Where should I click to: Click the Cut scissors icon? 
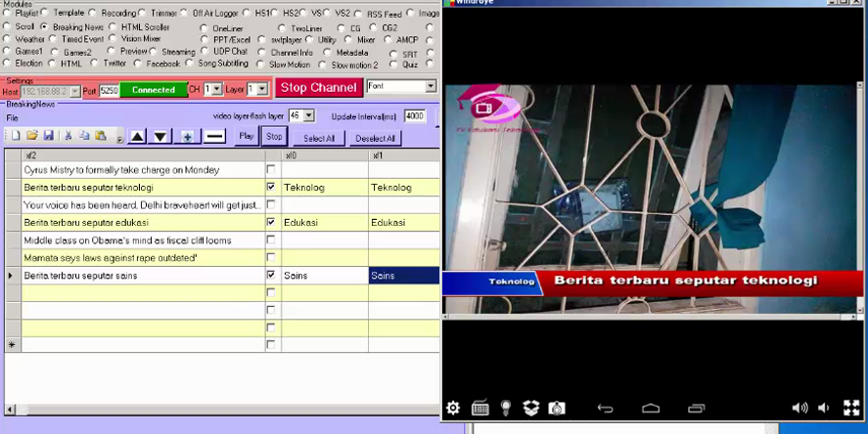[x=69, y=136]
